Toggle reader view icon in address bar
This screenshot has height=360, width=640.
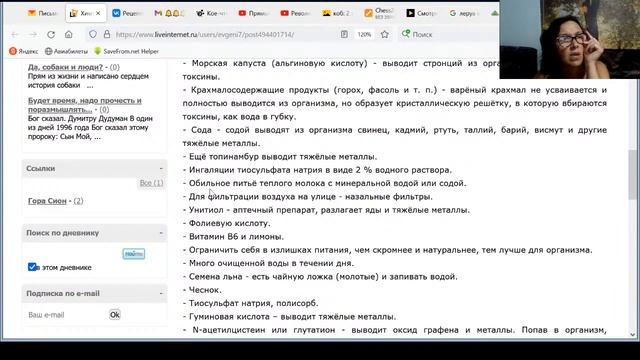point(344,35)
